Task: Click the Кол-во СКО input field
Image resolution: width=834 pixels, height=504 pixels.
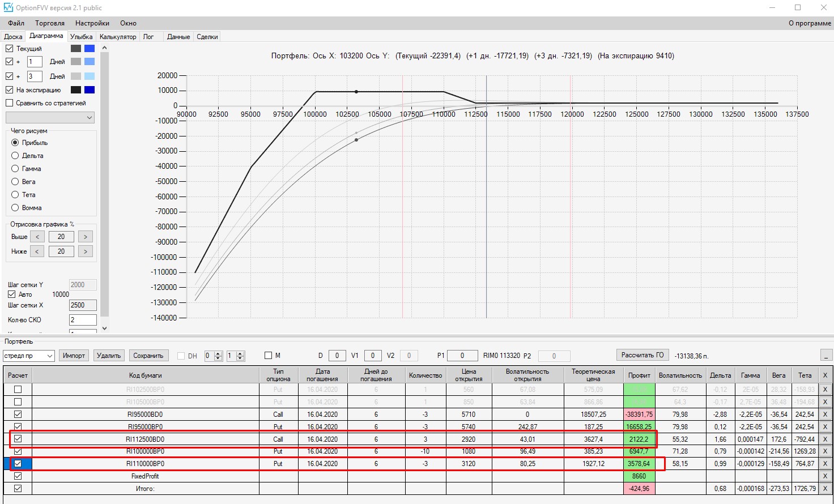Action: point(83,320)
